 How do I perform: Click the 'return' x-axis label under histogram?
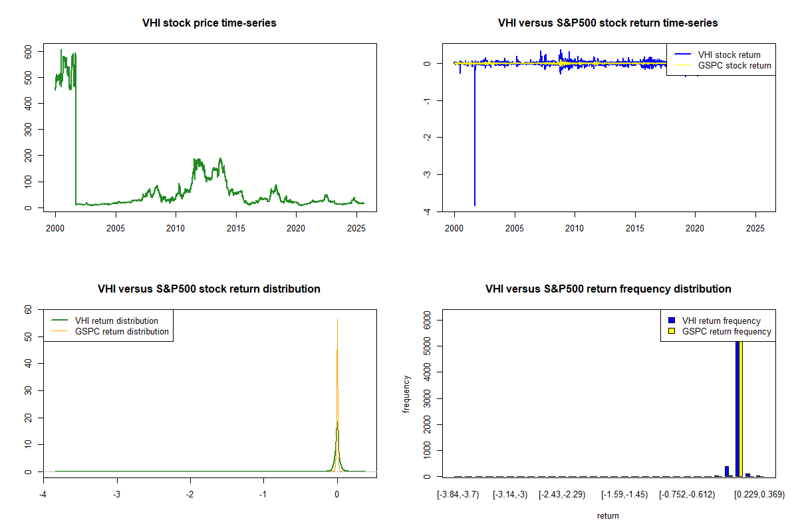coord(608,515)
